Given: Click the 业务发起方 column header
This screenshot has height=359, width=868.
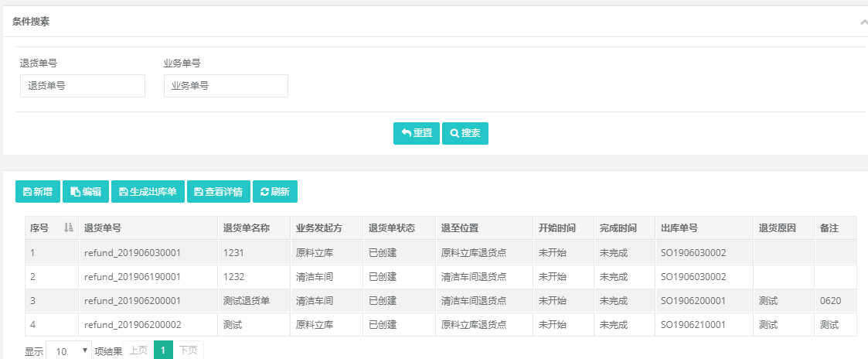Looking at the screenshot, I should coord(327,227).
